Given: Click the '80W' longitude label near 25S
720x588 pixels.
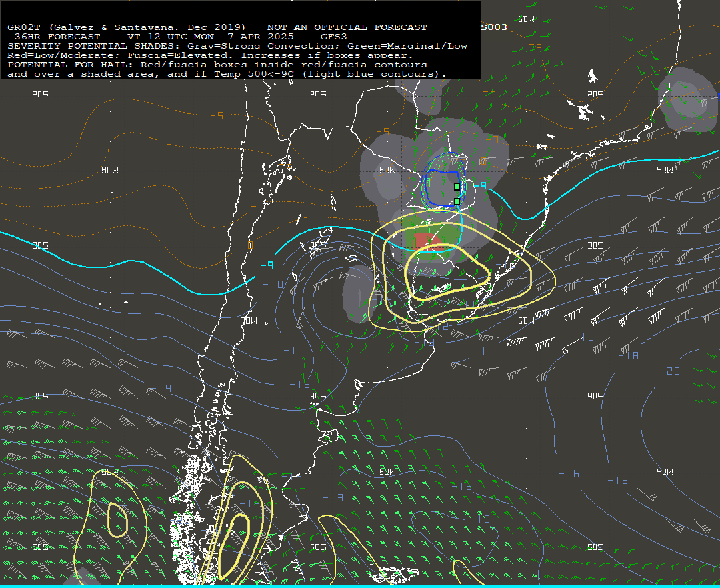Looking at the screenshot, I should click(x=110, y=170).
